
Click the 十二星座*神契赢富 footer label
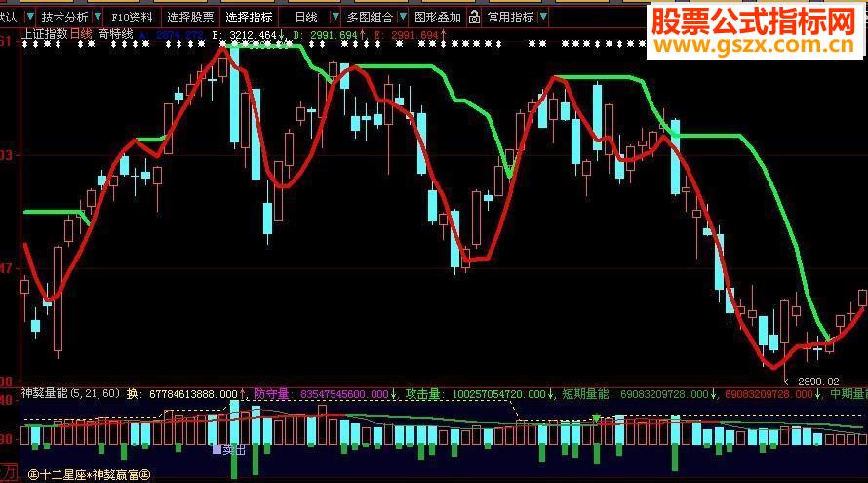[89, 474]
